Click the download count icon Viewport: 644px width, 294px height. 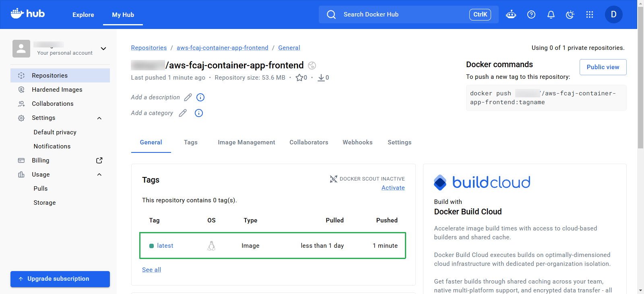[321, 78]
